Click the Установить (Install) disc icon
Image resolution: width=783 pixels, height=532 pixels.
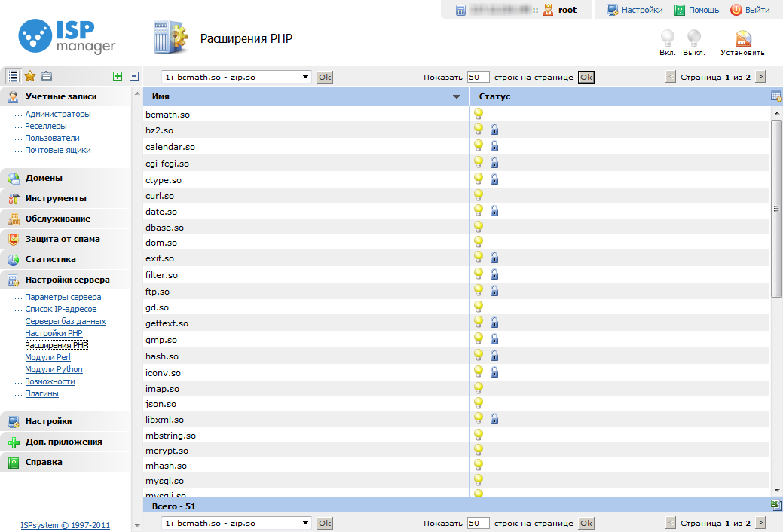click(742, 39)
